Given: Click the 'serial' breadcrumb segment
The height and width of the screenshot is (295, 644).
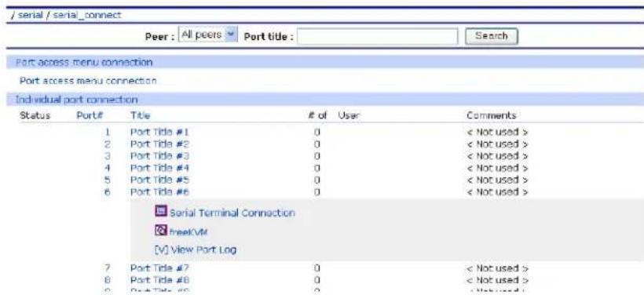Looking at the screenshot, I should [31, 15].
